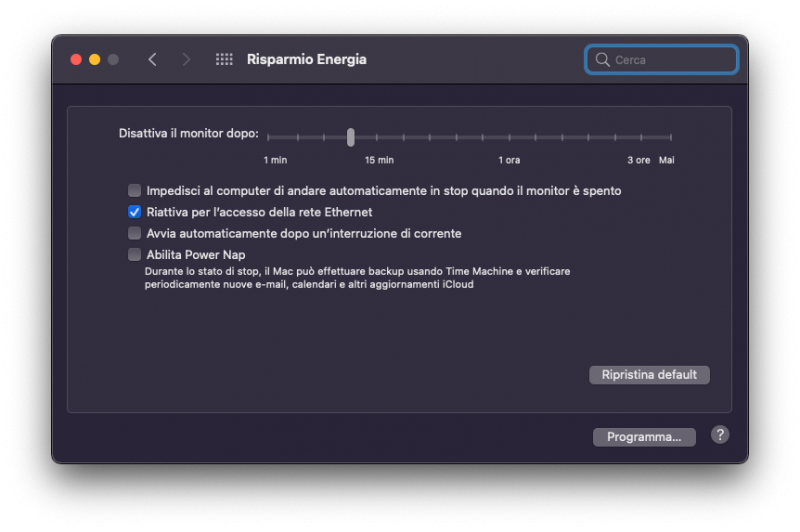The width and height of the screenshot is (800, 532).
Task: Minimize the window with the yellow button
Action: tap(95, 60)
